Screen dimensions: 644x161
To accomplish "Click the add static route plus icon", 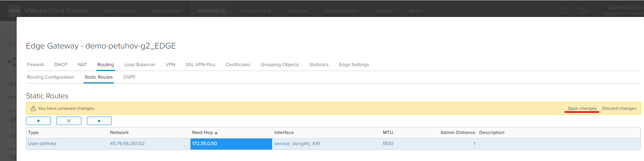I will (x=38, y=121).
